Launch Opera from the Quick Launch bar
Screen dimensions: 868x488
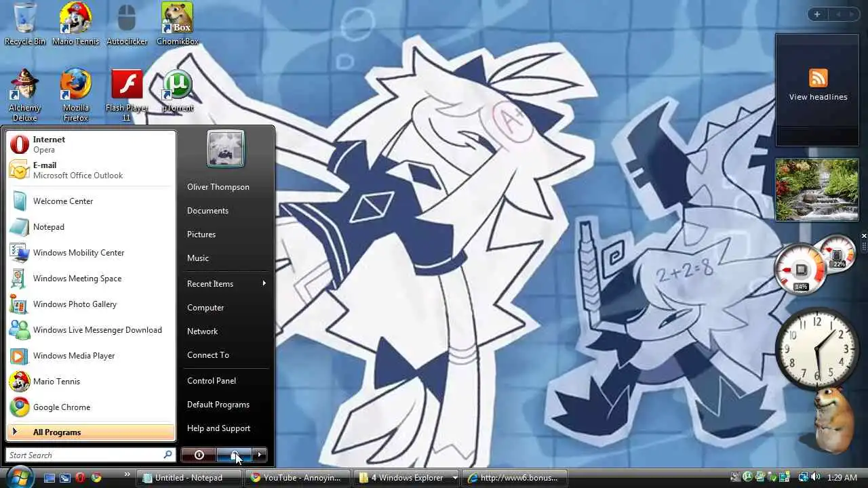[81, 478]
